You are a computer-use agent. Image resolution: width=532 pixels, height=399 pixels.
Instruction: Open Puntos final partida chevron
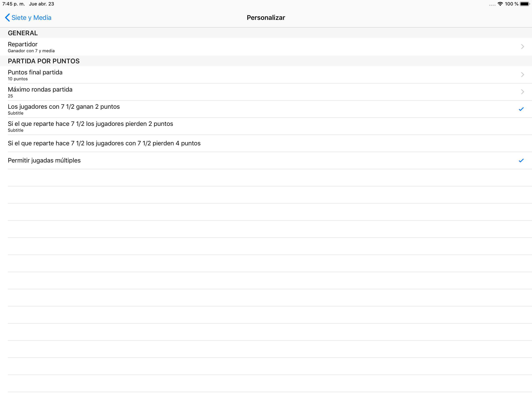(x=522, y=75)
